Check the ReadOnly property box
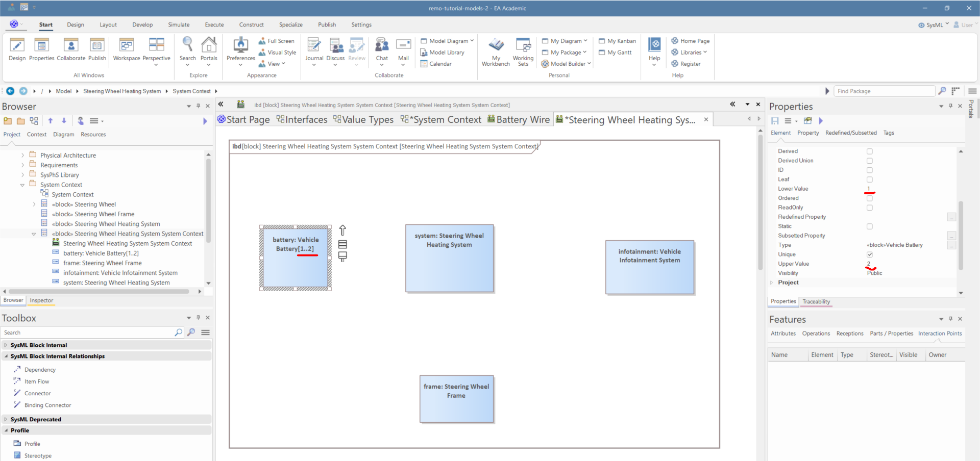Viewport: 980px width, 461px height. 869,208
